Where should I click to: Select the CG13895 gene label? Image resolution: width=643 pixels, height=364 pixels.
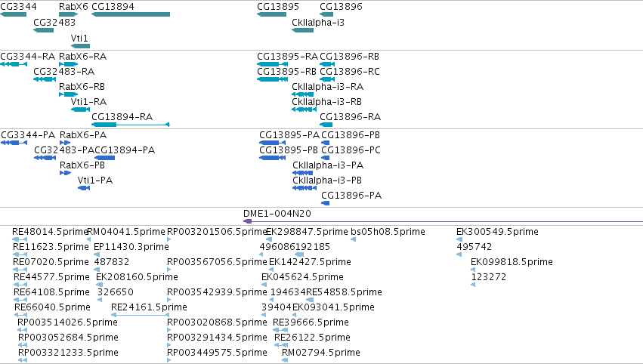click(x=278, y=7)
